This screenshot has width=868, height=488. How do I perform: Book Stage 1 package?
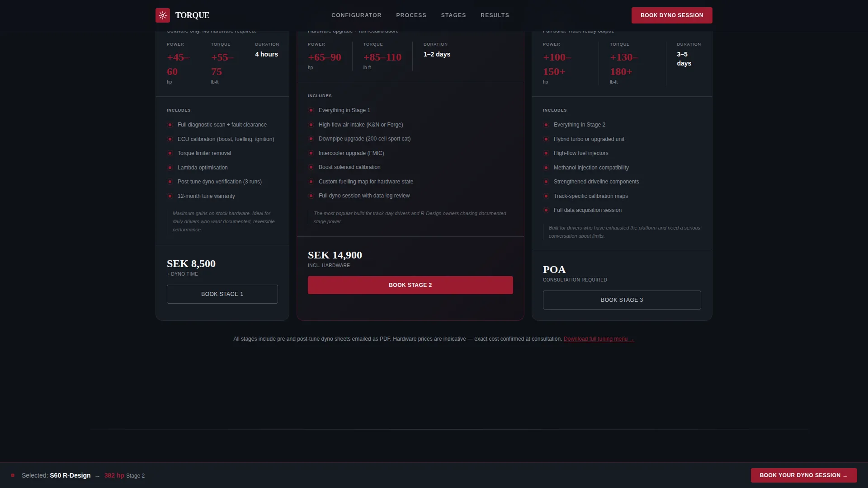click(222, 294)
